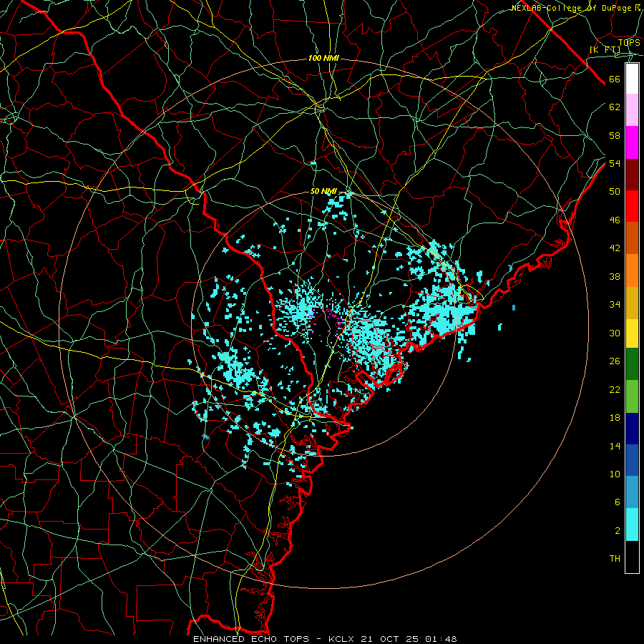This screenshot has width=644, height=644.
Task: Click the NEXLAB-College of DuPage credit text
Action: tap(575, 8)
